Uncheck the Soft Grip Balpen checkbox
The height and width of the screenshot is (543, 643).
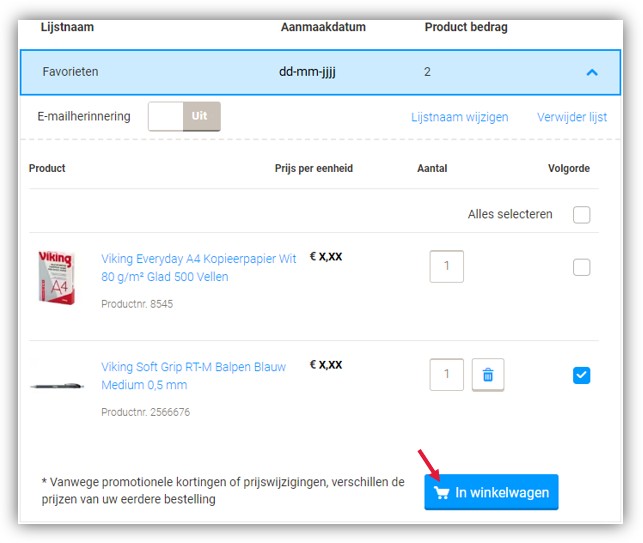(x=582, y=375)
